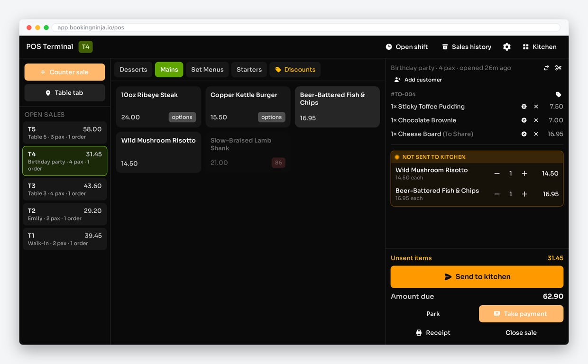Open options for Copper Kettle Burger

272,117
